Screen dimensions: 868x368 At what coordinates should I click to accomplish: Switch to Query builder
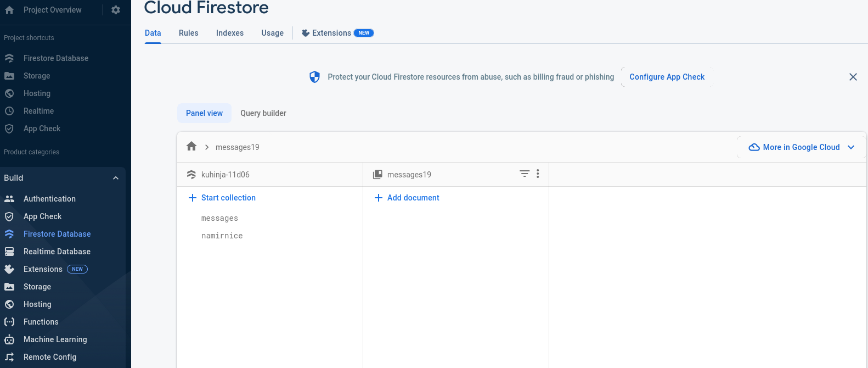pyautogui.click(x=263, y=113)
